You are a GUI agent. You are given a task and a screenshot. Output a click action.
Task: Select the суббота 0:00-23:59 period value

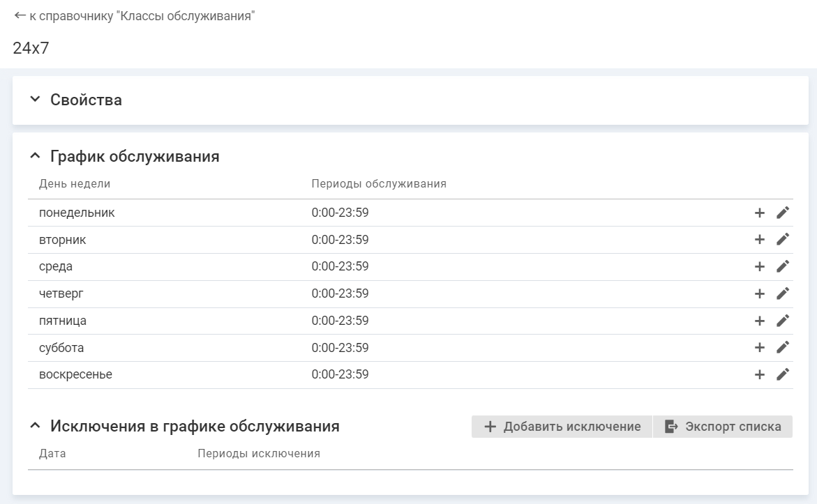tap(340, 348)
